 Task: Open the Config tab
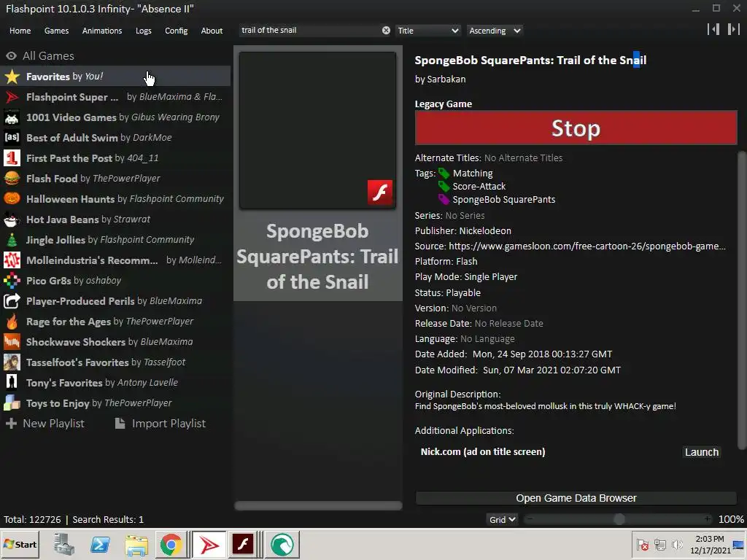click(x=177, y=31)
